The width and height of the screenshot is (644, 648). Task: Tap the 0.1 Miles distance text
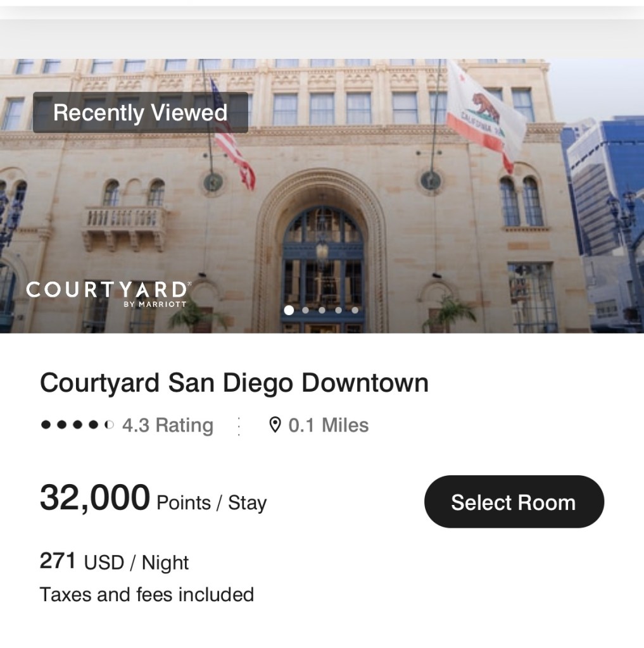coord(329,425)
